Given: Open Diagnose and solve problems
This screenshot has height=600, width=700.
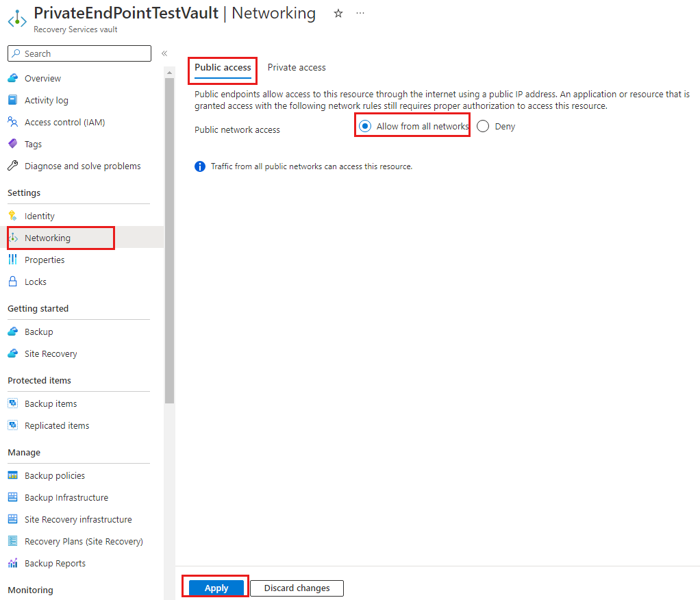Looking at the screenshot, I should pyautogui.click(x=83, y=166).
